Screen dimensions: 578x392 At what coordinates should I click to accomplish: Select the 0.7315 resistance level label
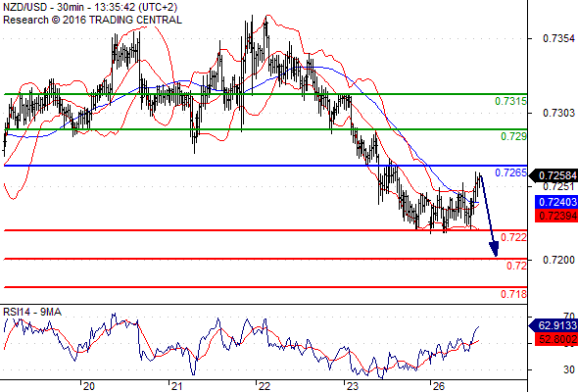[510, 101]
